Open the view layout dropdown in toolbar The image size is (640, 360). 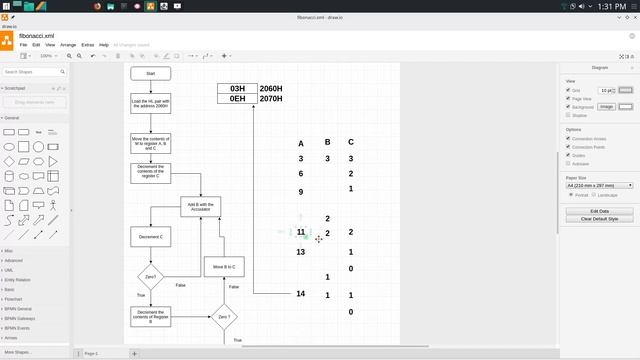coord(25,56)
